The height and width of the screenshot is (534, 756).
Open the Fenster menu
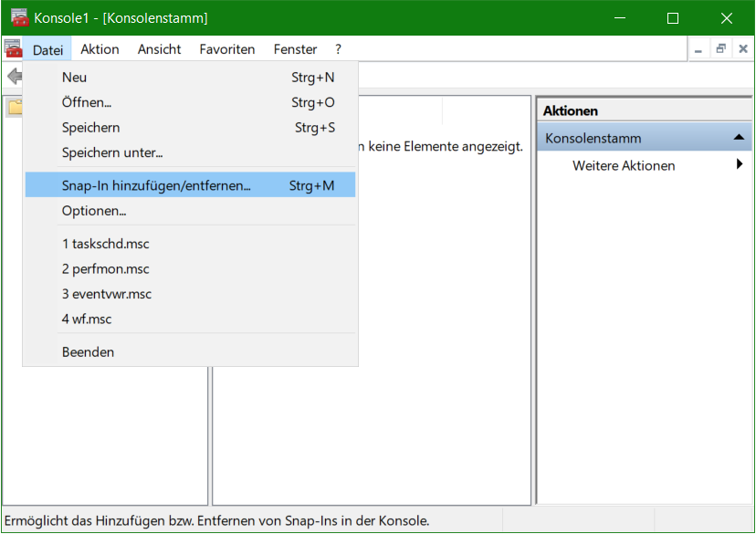point(295,49)
